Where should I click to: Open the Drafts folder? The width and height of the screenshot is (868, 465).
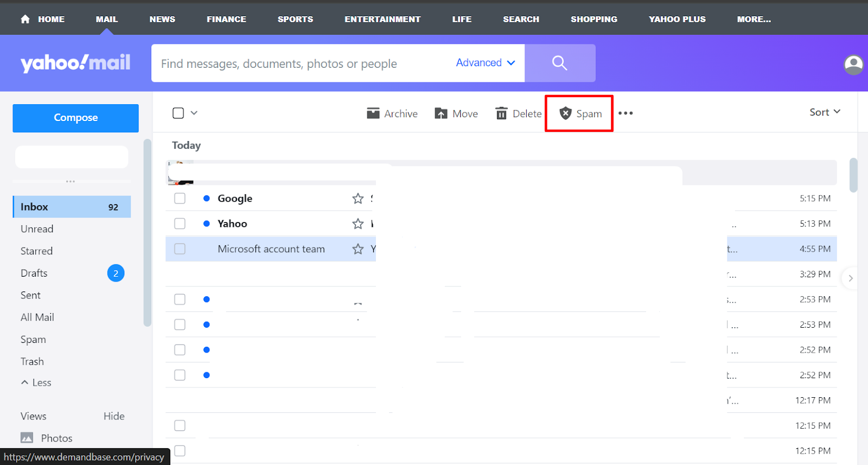coord(34,273)
